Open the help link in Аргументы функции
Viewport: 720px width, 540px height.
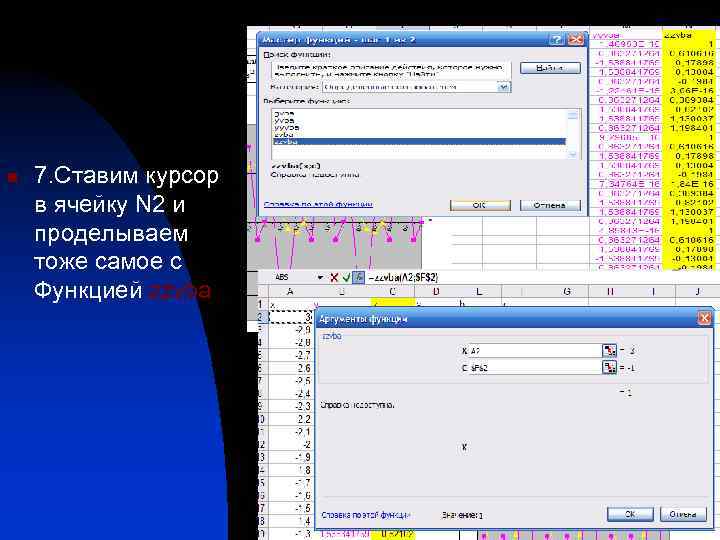[366, 515]
